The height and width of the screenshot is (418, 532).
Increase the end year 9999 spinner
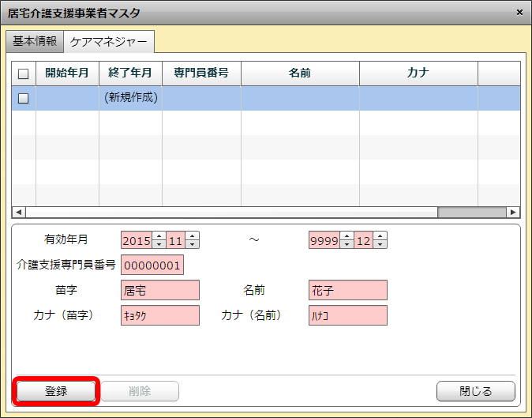tap(347, 236)
